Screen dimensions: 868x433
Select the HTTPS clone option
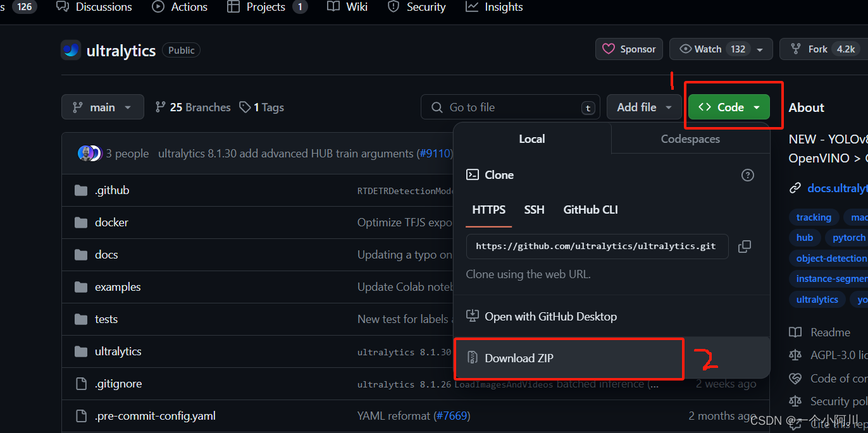click(489, 209)
